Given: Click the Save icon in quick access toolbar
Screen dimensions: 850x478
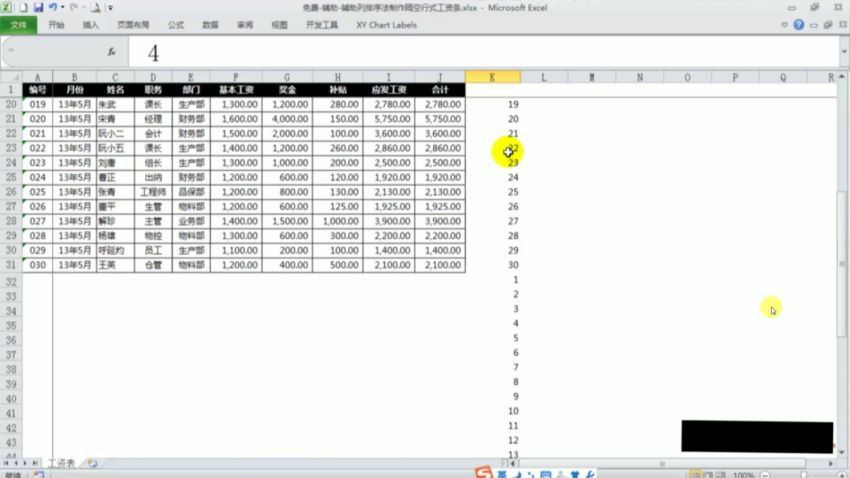Looking at the screenshot, I should click(38, 7).
